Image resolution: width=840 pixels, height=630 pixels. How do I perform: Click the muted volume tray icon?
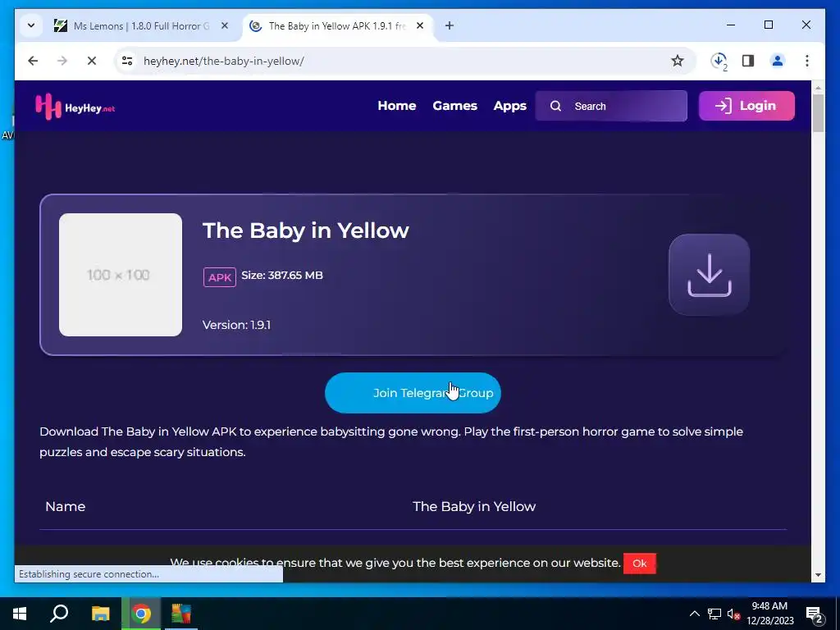(733, 614)
